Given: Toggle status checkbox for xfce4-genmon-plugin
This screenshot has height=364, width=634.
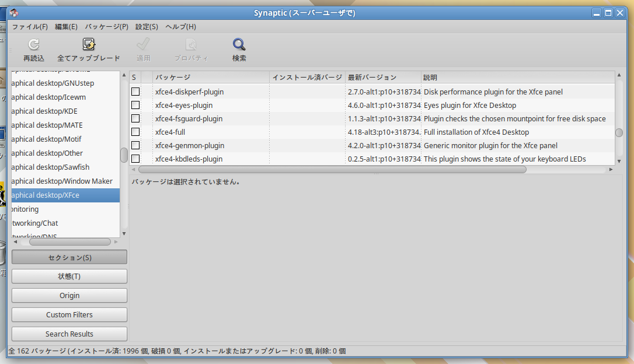Looking at the screenshot, I should [135, 145].
